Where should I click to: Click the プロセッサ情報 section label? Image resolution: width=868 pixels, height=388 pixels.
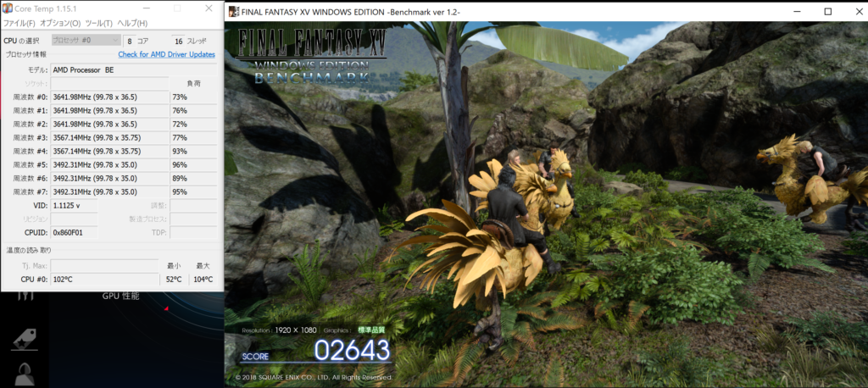[x=26, y=54]
